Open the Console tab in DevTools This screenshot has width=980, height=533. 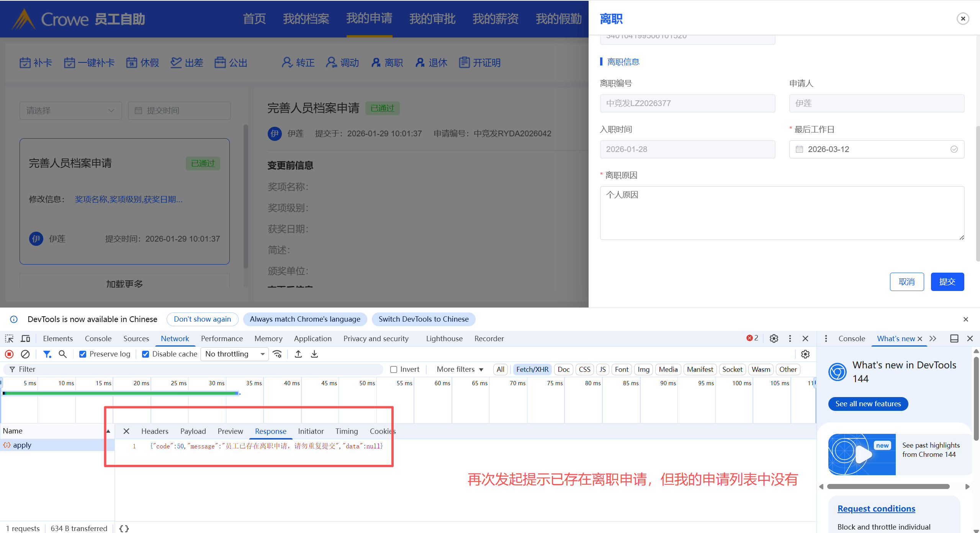(x=98, y=338)
